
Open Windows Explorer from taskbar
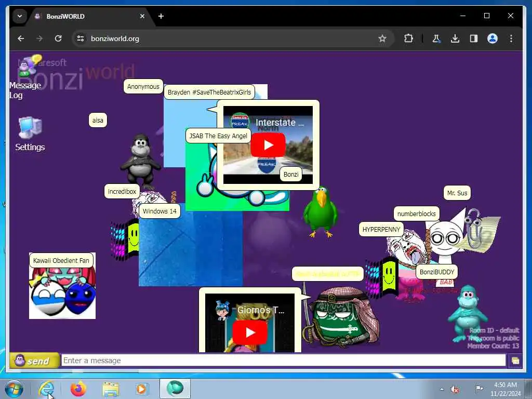111,389
